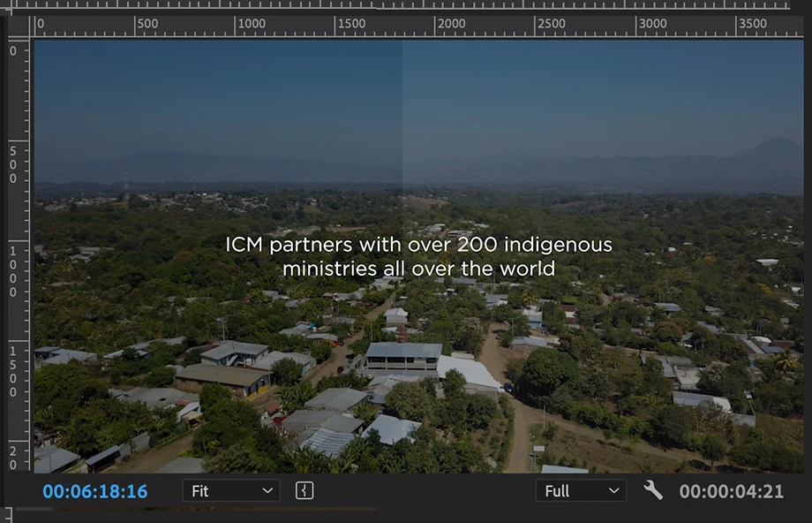Click the bracket icon beside the Fit dropdown

304,491
